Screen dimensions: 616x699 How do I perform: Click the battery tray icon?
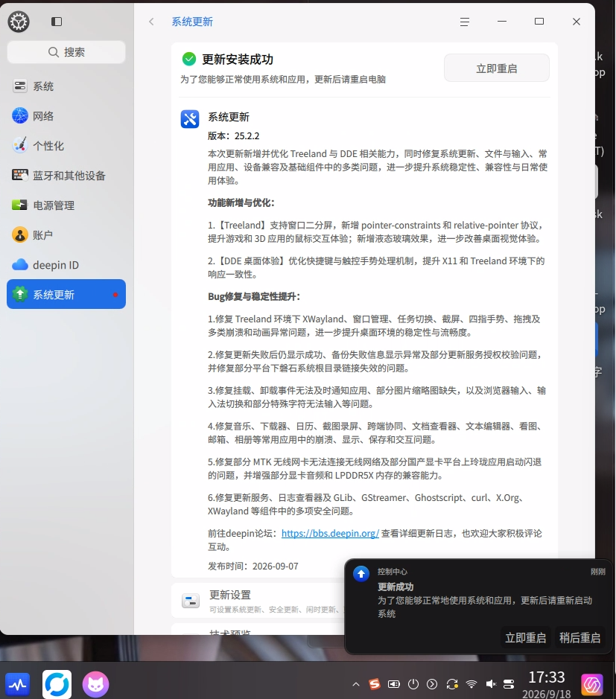[394, 684]
